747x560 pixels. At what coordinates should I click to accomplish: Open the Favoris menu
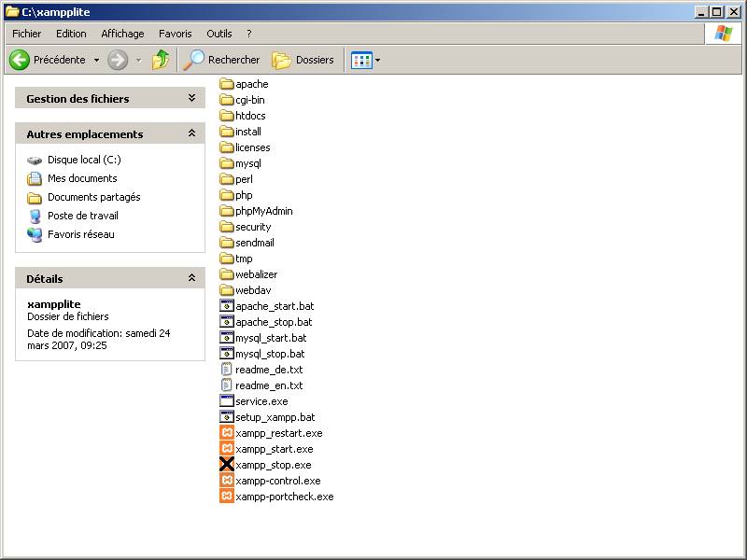tap(176, 34)
